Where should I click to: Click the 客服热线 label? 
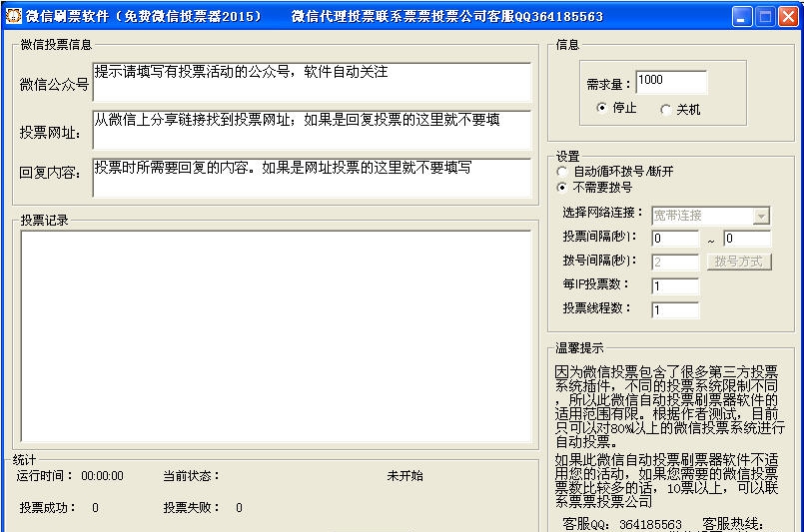733,524
